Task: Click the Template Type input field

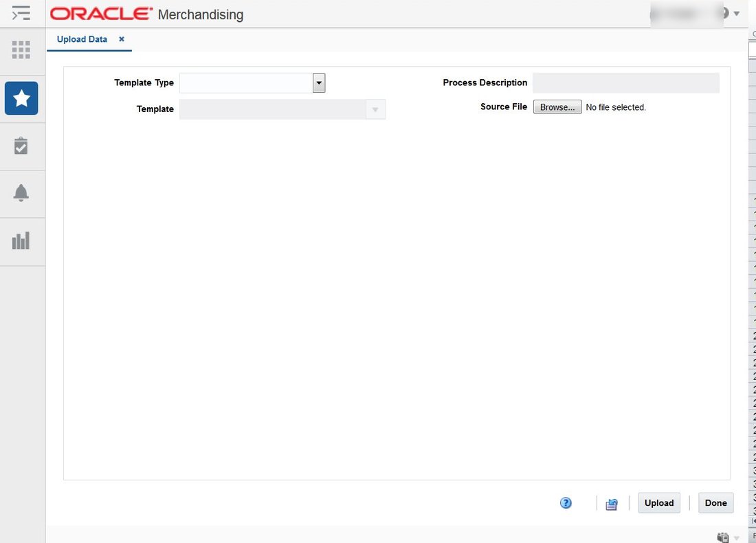Action: pyautogui.click(x=246, y=83)
